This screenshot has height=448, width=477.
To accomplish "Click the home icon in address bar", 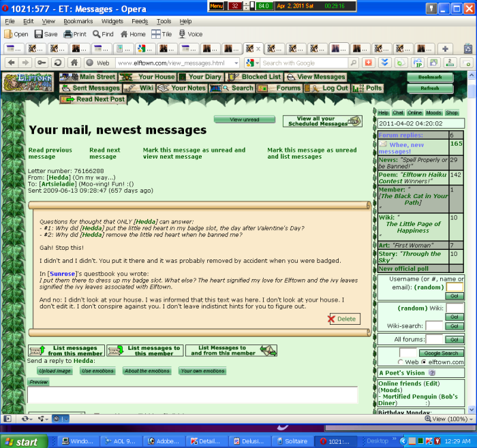I will pyautogui.click(x=74, y=63).
